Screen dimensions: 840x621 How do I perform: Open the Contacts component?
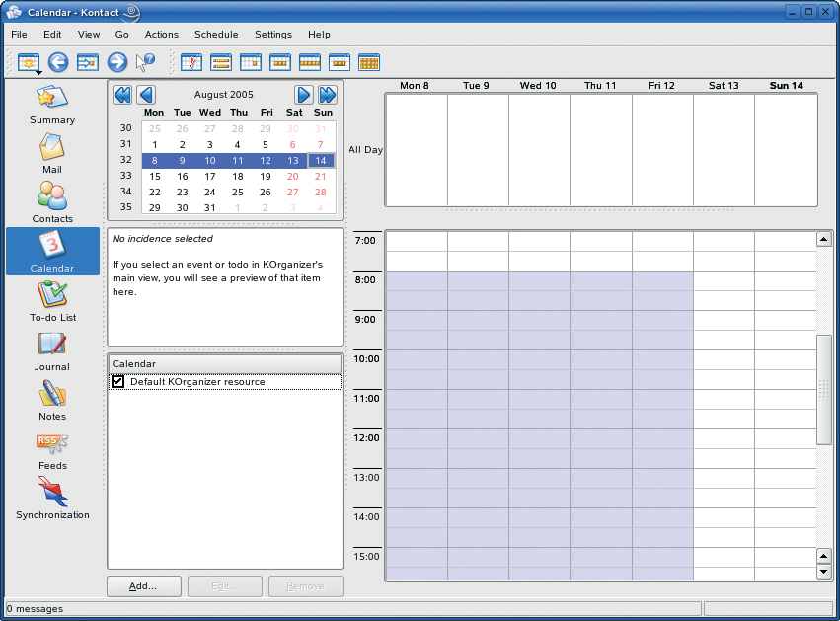pos(52,202)
